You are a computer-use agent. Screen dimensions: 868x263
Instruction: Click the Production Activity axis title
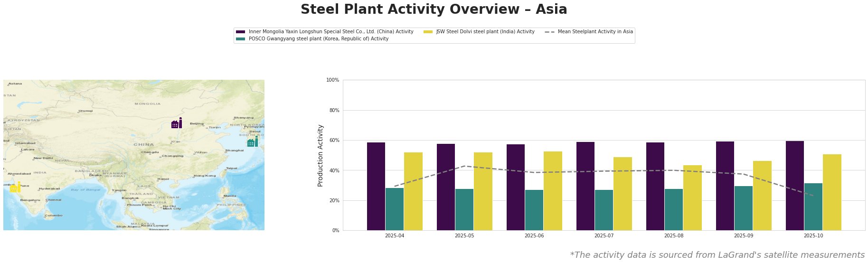click(x=321, y=155)
